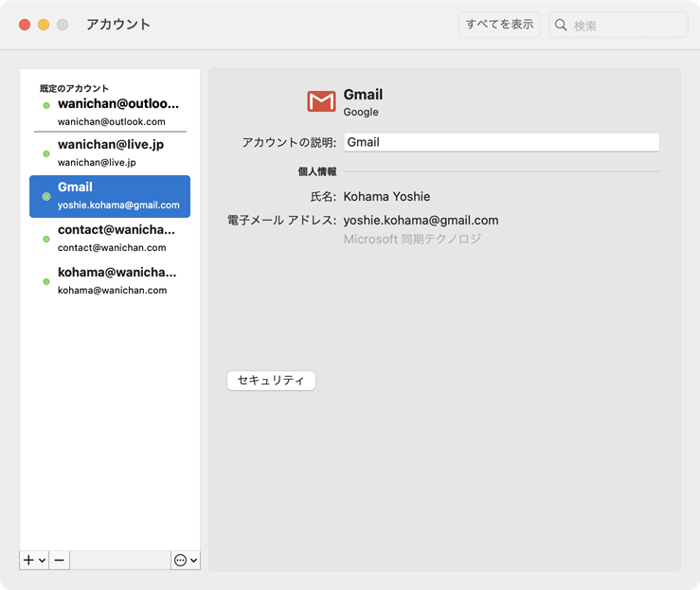Click green status dot of contact@wanichan.com
Screen dimensions: 700x590
pyautogui.click(x=46, y=240)
